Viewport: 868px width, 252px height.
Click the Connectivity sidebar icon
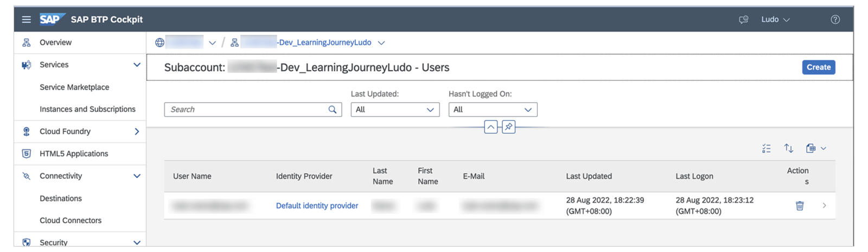coord(26,176)
